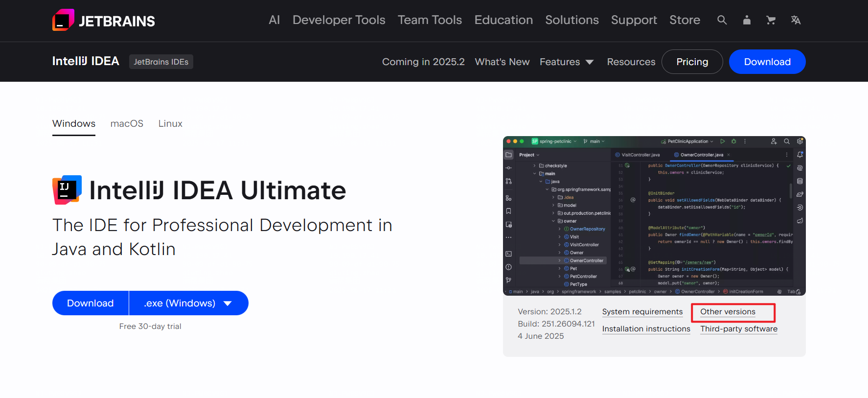
Task: Open the Resources page
Action: click(x=631, y=62)
